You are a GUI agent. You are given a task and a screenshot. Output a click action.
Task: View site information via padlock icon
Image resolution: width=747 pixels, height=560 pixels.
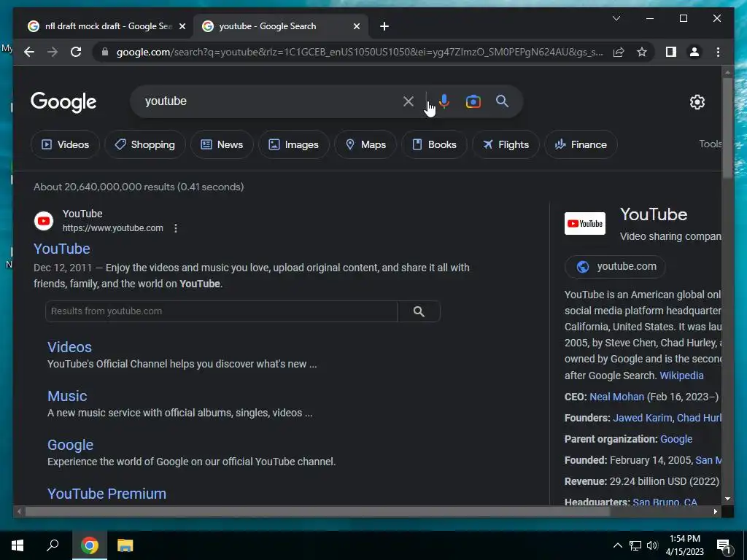(105, 52)
